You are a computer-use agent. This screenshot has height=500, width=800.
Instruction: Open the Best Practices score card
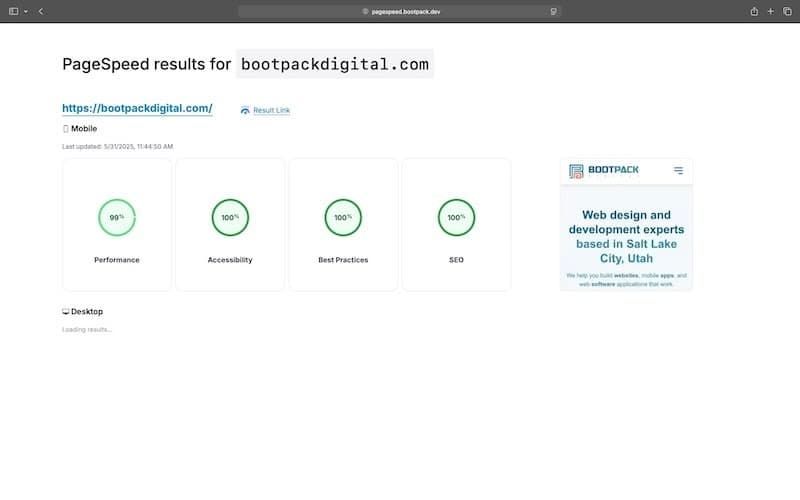click(343, 225)
